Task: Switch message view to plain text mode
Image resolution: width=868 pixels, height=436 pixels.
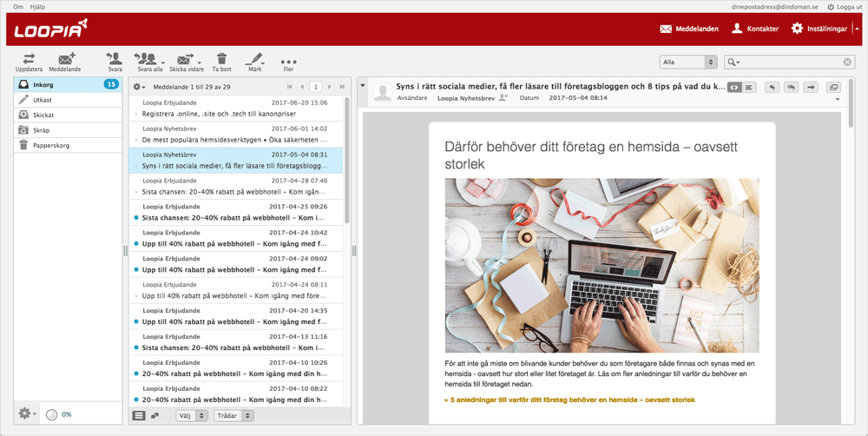Action: (748, 87)
